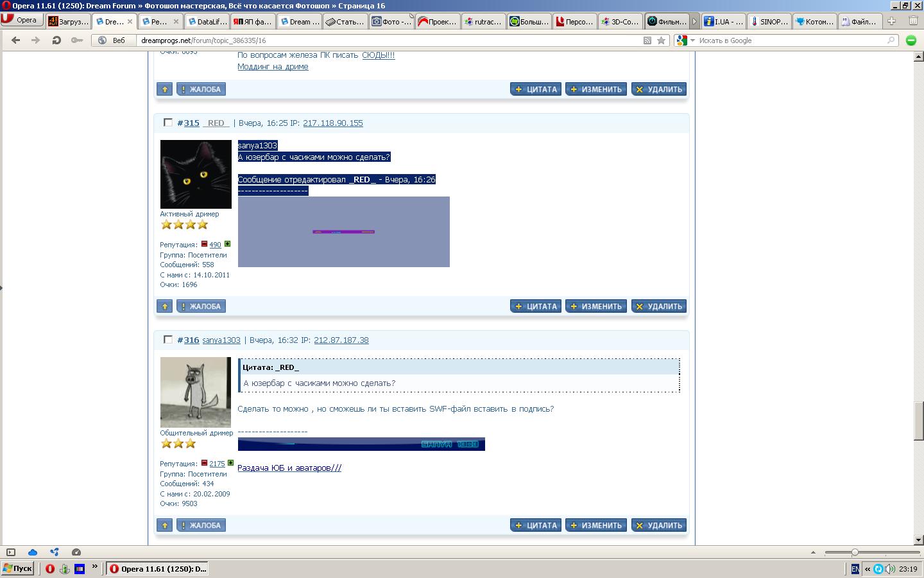
Task: Switch to the DataLif... tab
Action: tap(207, 21)
